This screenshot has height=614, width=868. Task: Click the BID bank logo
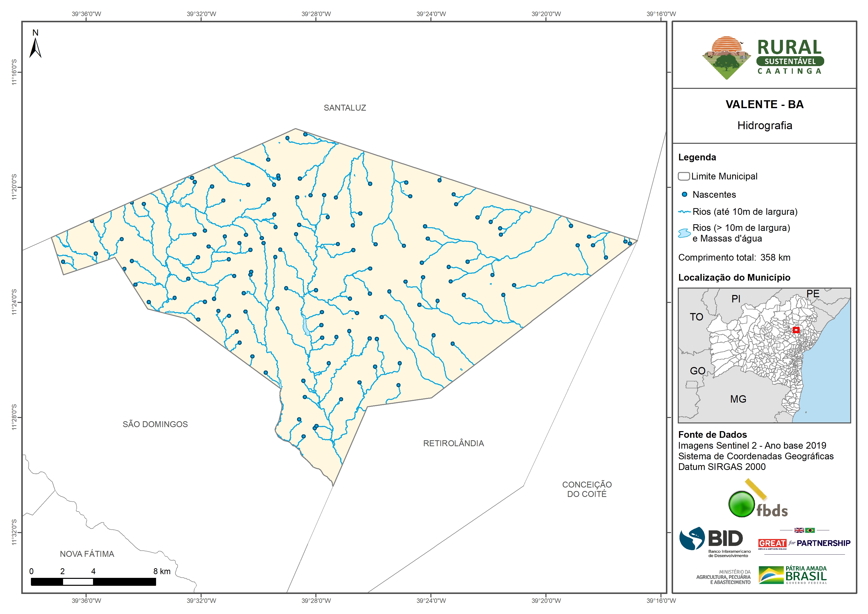[715, 542]
